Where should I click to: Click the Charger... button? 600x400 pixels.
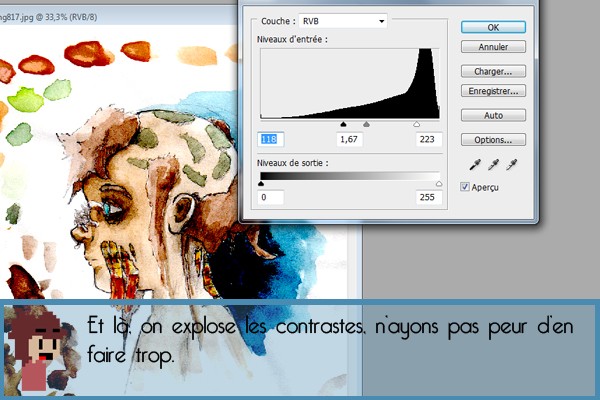(493, 71)
